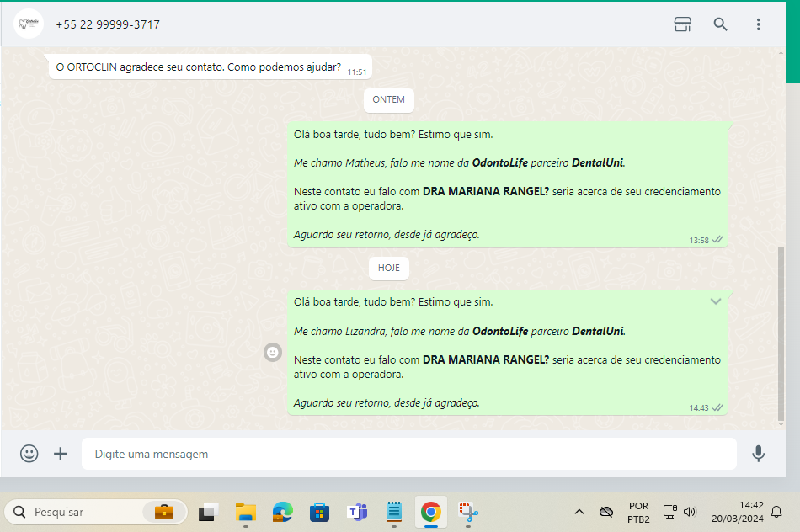800x532 pixels.
Task: Open the POR PTB2 language switcher
Action: (x=638, y=512)
